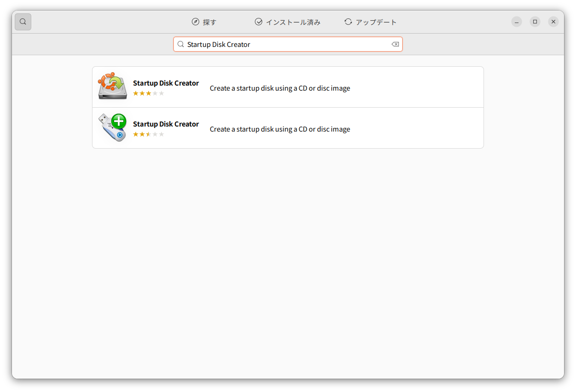
Task: Open the second Startup Disk Creator result
Action: pyautogui.click(x=288, y=127)
